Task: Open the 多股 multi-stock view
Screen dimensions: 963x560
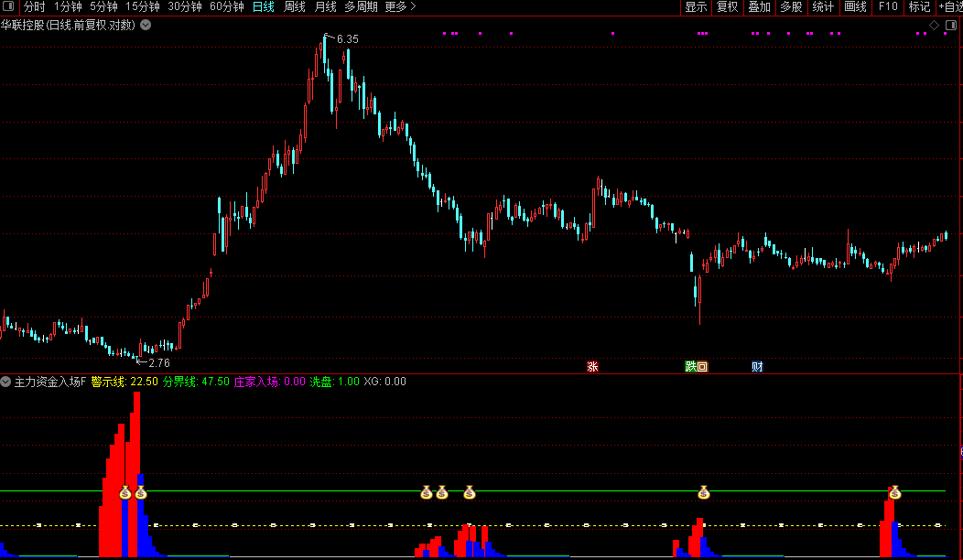Action: [x=792, y=6]
